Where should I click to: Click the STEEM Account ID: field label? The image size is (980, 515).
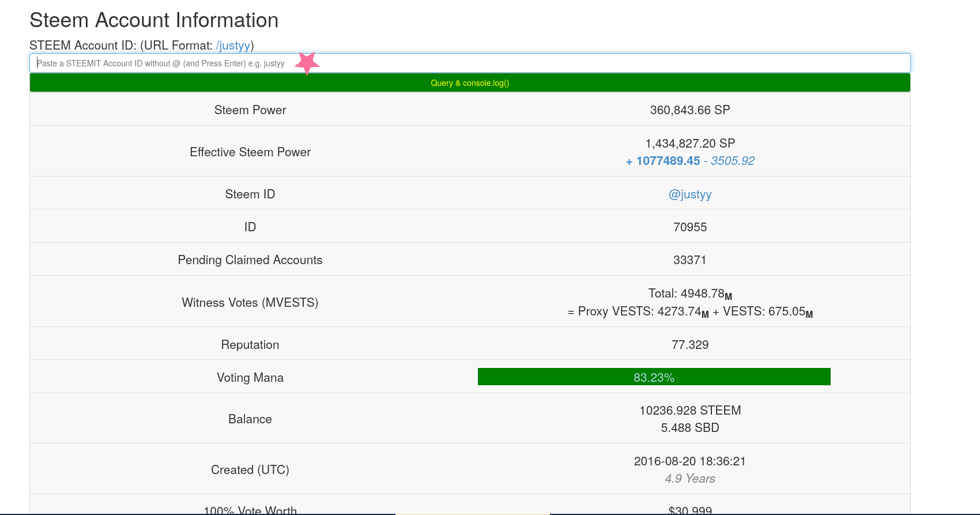tap(83, 46)
